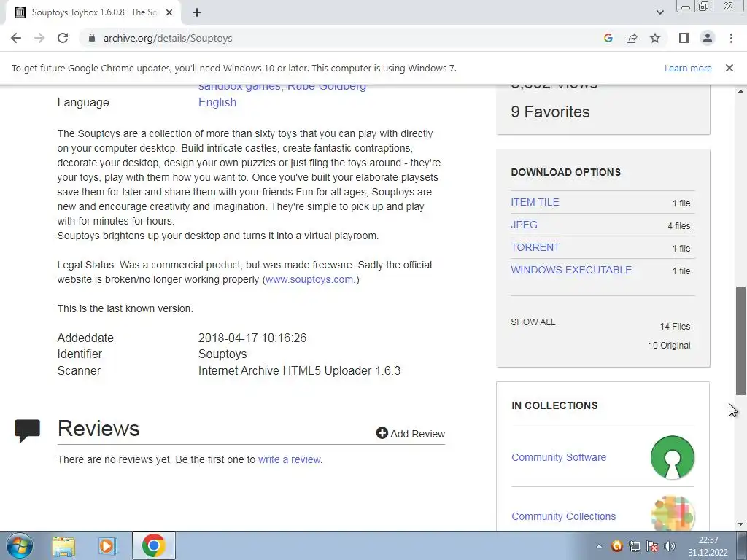747x560 pixels.
Task: Click the Addeddate value 2018-04-17 10:16:26
Action: (252, 338)
